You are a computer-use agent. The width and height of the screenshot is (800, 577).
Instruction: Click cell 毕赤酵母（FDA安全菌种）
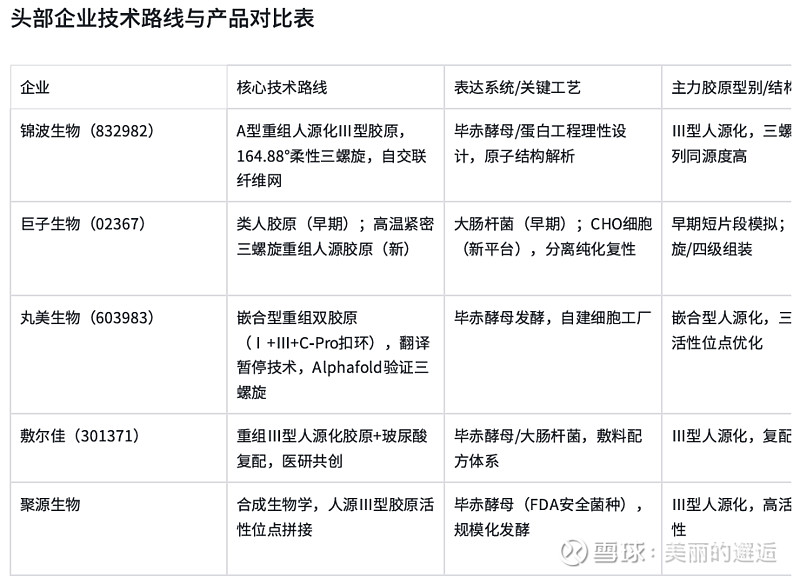click(x=553, y=529)
